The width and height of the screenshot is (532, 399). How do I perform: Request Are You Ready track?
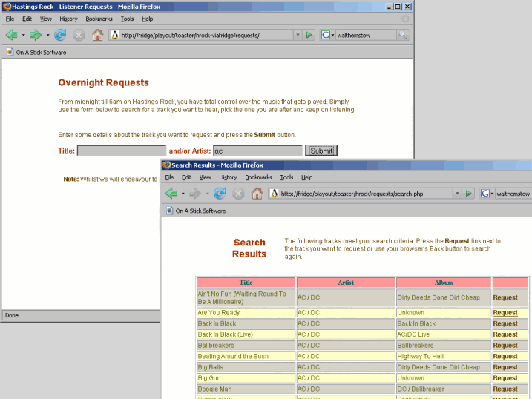(505, 312)
